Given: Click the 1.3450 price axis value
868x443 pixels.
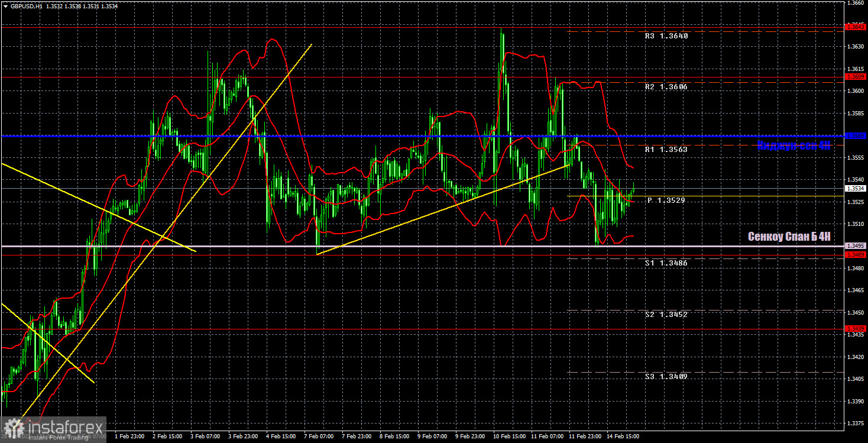Looking at the screenshot, I should pos(856,312).
